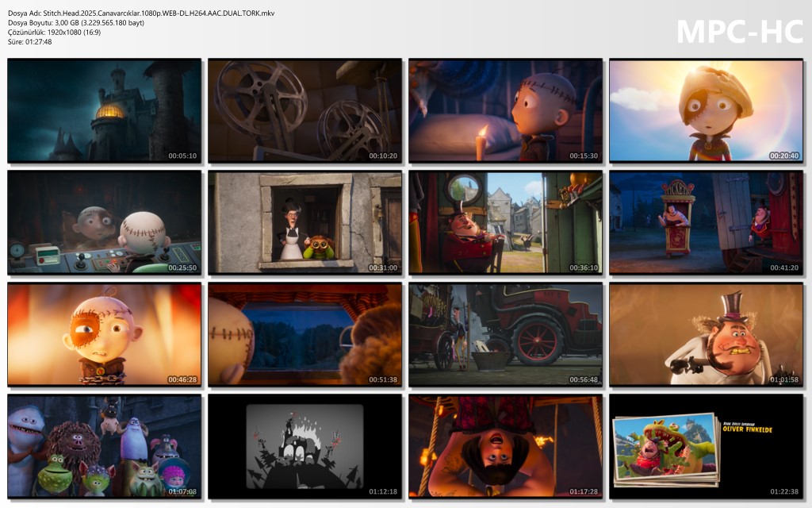This screenshot has height=508, width=812.
Task: Open the monster group thumbnail at 01:07:08
Action: point(104,447)
